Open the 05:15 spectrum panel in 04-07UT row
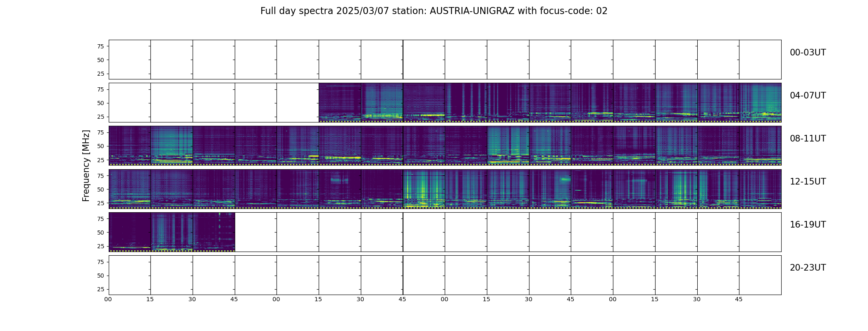 (x=340, y=103)
